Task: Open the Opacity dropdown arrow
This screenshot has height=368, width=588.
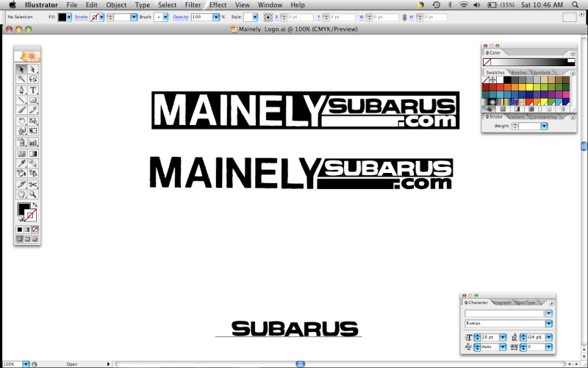Action: (x=216, y=17)
